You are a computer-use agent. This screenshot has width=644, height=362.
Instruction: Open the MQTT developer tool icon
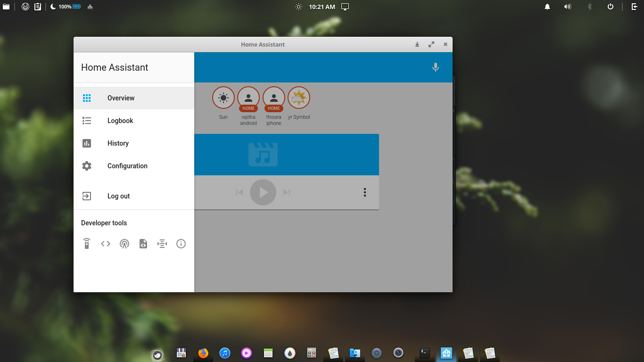[x=162, y=244]
